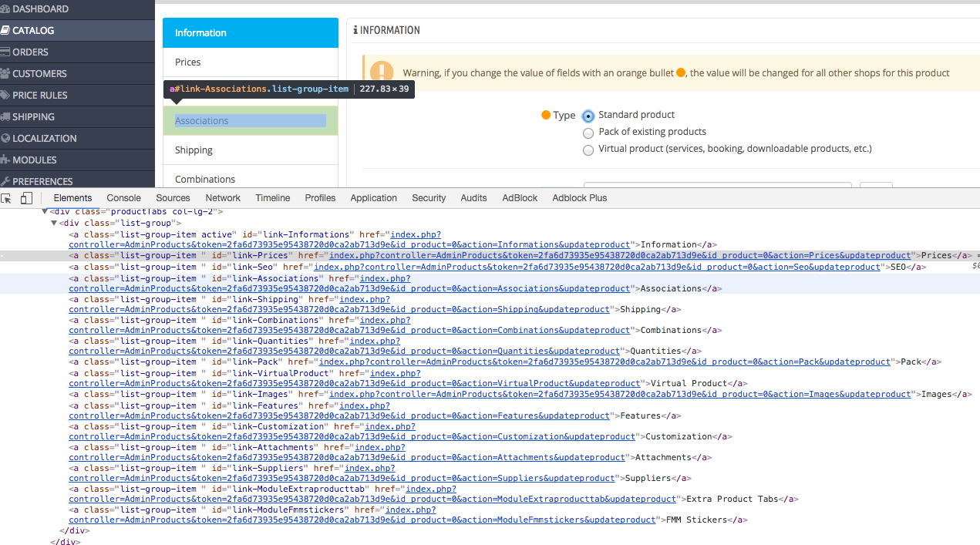Image resolution: width=980 pixels, height=545 pixels.
Task: Open the Application tab in DevTools
Action: click(374, 198)
